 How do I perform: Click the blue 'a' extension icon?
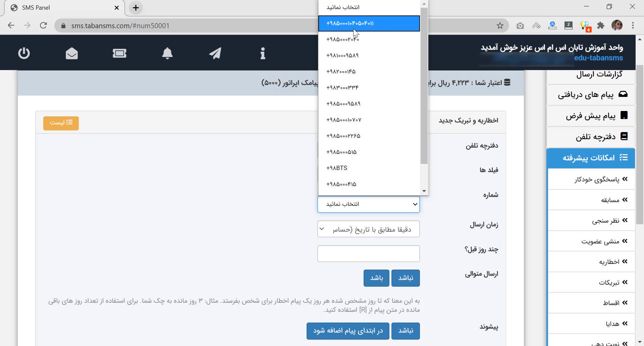(x=552, y=25)
